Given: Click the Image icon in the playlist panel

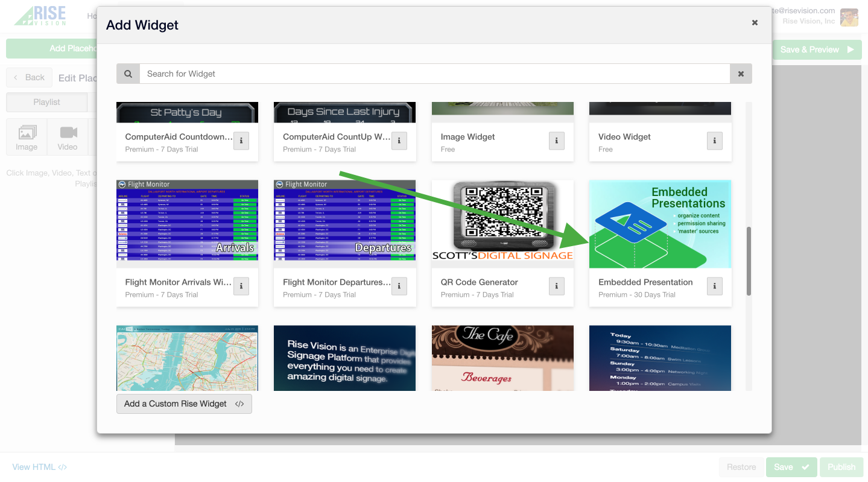Looking at the screenshot, I should tap(27, 138).
